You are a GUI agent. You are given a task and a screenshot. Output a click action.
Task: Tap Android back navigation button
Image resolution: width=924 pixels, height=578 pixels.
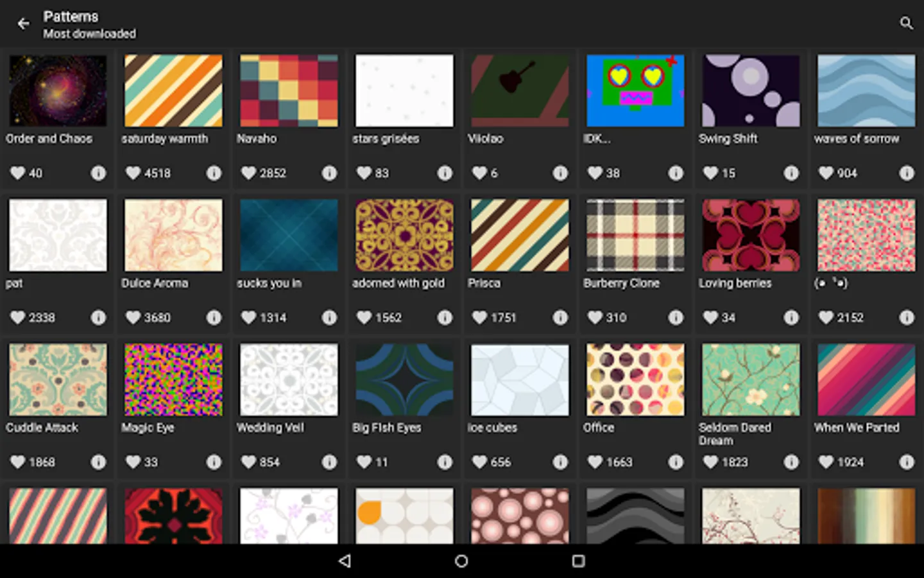point(345,561)
